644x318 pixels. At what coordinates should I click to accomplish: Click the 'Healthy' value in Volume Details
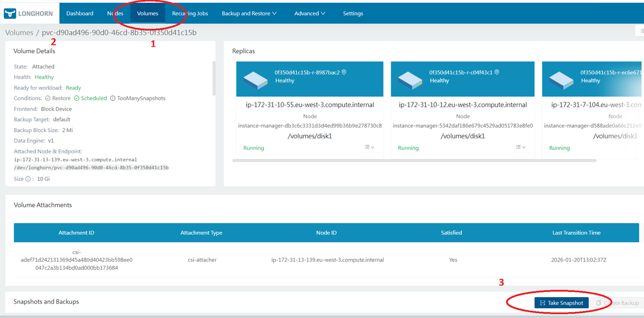(45, 77)
